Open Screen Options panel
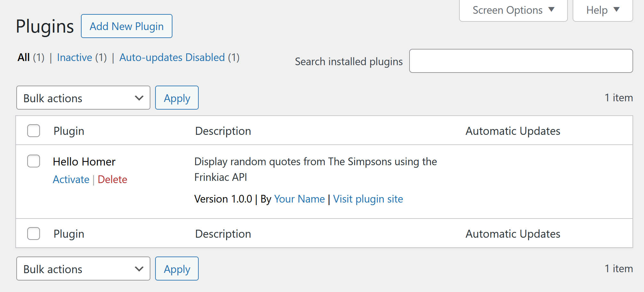Image resolution: width=644 pixels, height=292 pixels. [512, 10]
